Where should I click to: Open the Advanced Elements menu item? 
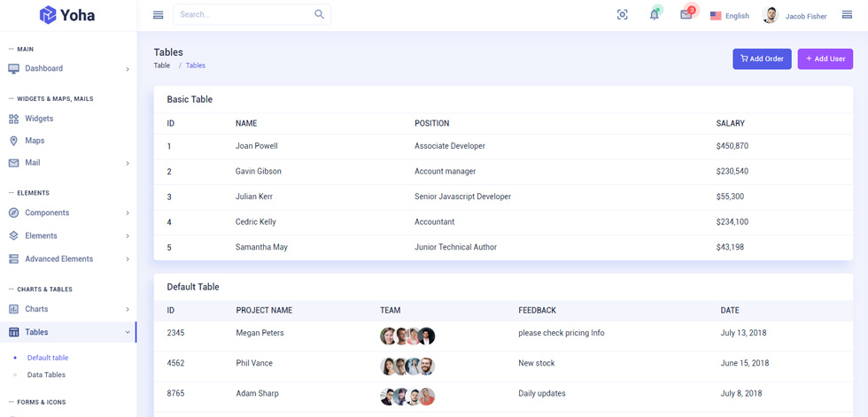tap(69, 259)
